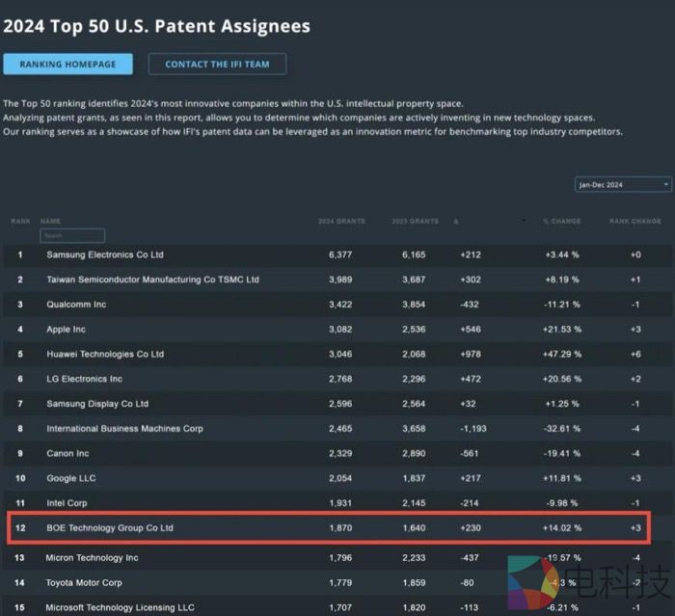Click Qualcomm 2023 grants value 3,854
The image size is (675, 616).
(x=414, y=305)
